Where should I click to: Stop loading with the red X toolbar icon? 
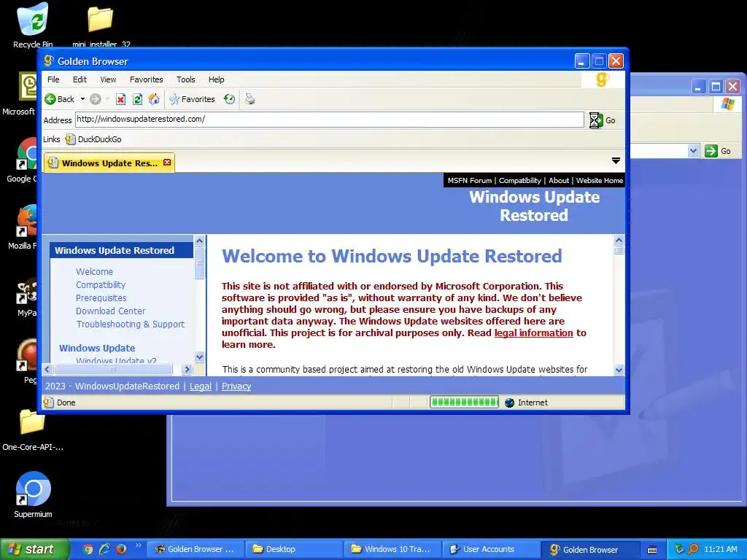tap(121, 99)
